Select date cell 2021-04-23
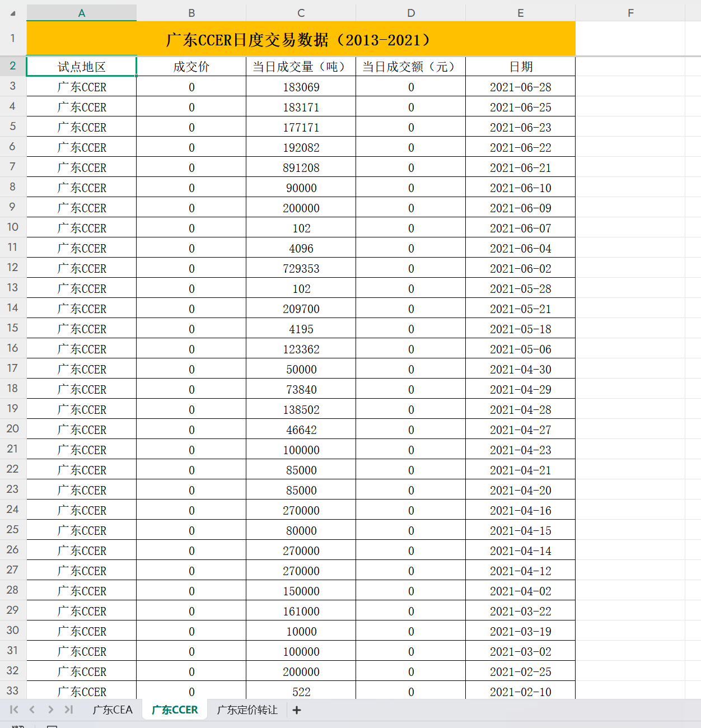 pos(521,450)
